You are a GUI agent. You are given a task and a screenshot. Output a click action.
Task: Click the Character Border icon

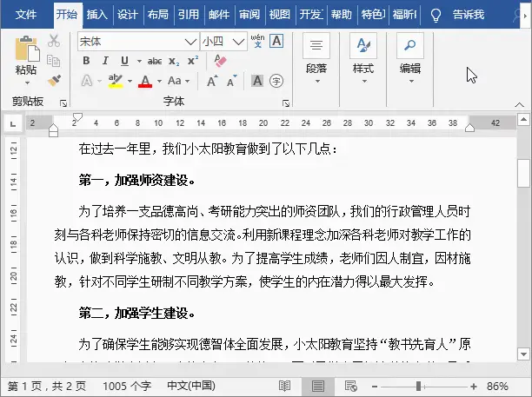(x=276, y=41)
